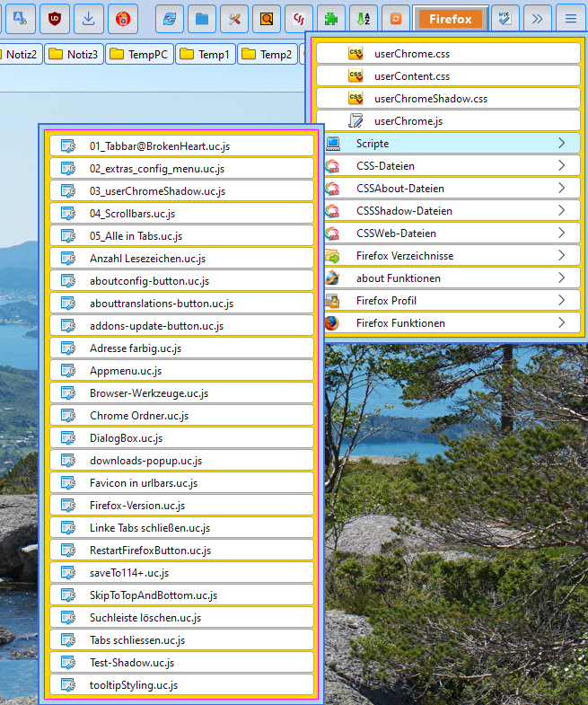Viewport: 588px width, 705px height.
Task: Click the uBlock Origin toolbar icon
Action: tap(55, 18)
